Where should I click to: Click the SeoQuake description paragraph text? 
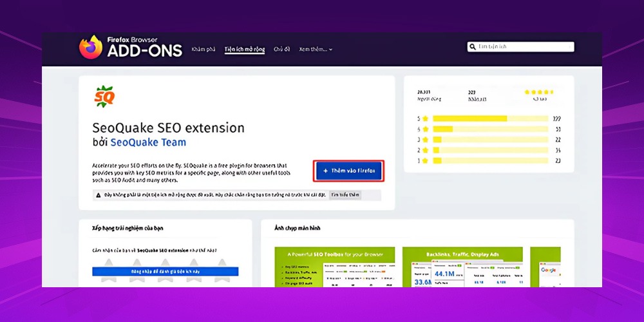tap(192, 173)
